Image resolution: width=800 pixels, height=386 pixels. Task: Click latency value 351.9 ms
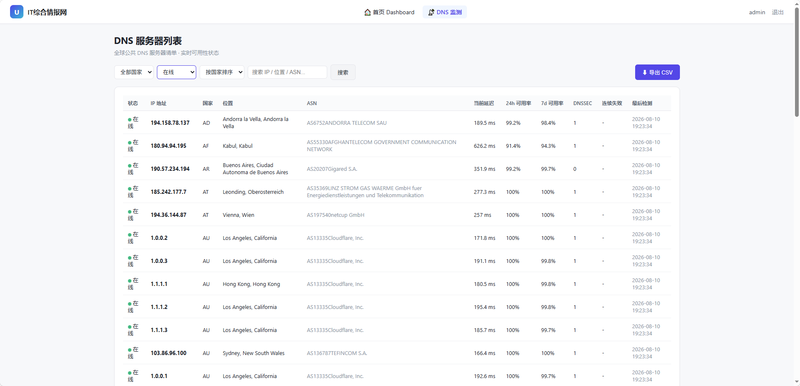pyautogui.click(x=484, y=169)
